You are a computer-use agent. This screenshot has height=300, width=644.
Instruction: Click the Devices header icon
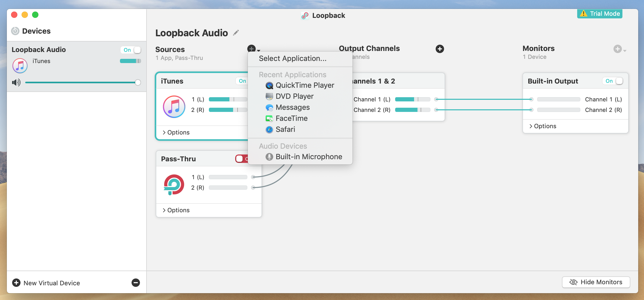coord(15,31)
